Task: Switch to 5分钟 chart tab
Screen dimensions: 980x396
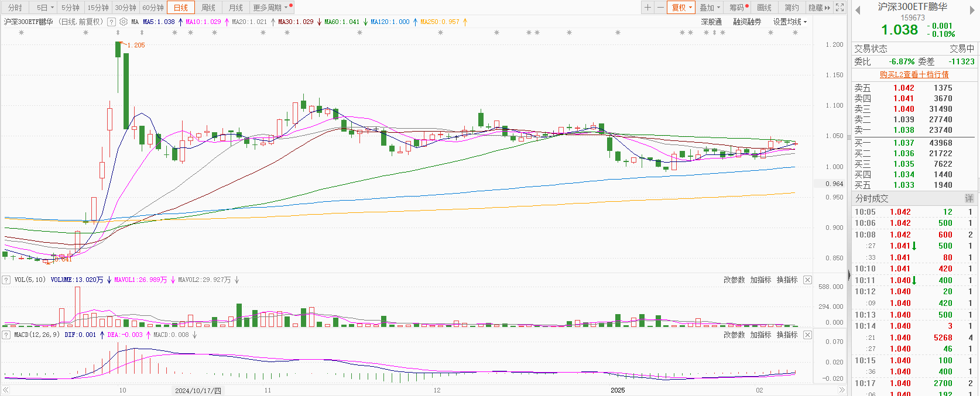Action: [x=70, y=8]
